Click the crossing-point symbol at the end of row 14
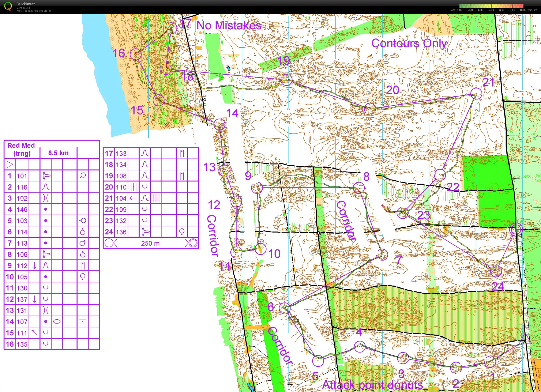 (x=83, y=321)
